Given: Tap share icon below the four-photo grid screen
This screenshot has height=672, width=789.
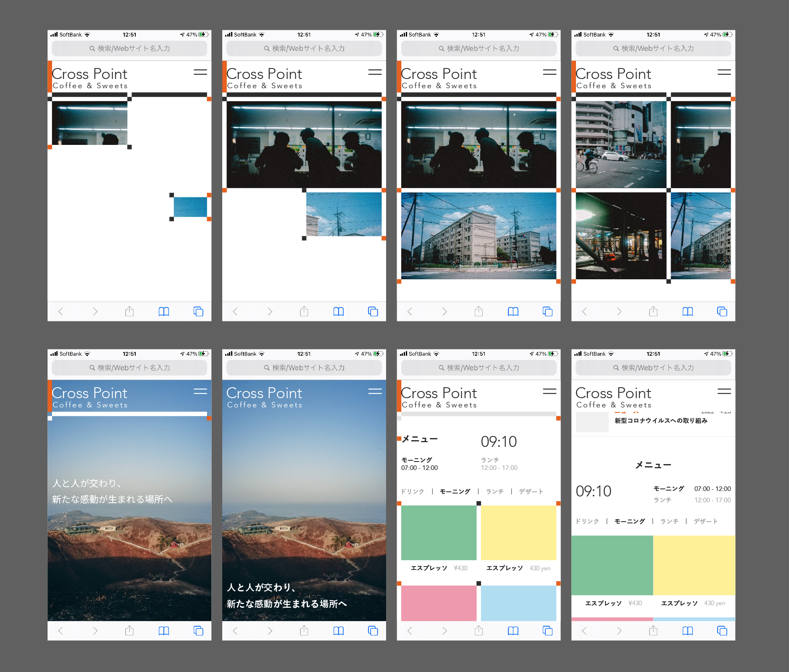Looking at the screenshot, I should click(653, 311).
